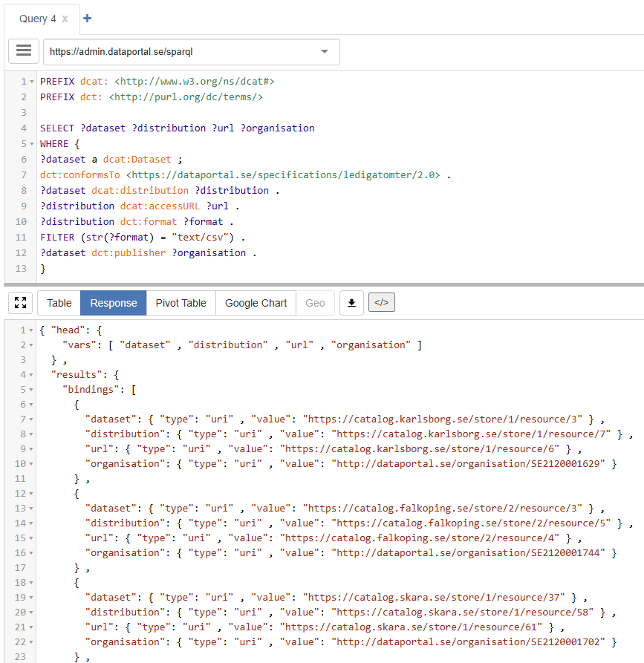Collapse the bindings array in the response
The width and height of the screenshot is (644, 663).
click(30, 389)
